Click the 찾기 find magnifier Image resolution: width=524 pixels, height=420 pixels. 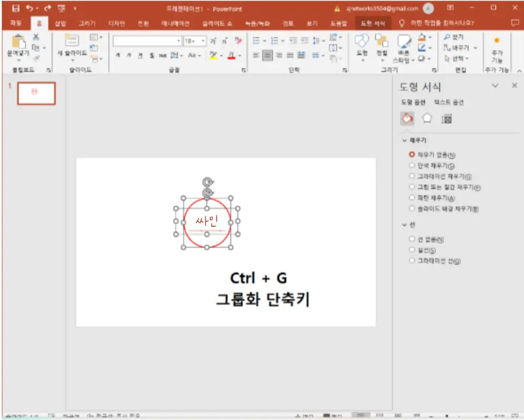coord(454,37)
